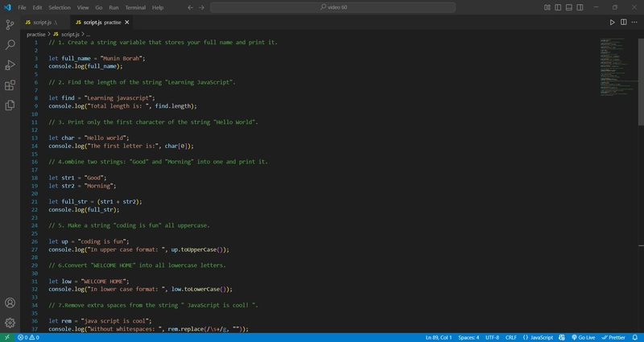Expand the practise breadcrumb folder
The image size is (644, 342).
pyautogui.click(x=35, y=35)
